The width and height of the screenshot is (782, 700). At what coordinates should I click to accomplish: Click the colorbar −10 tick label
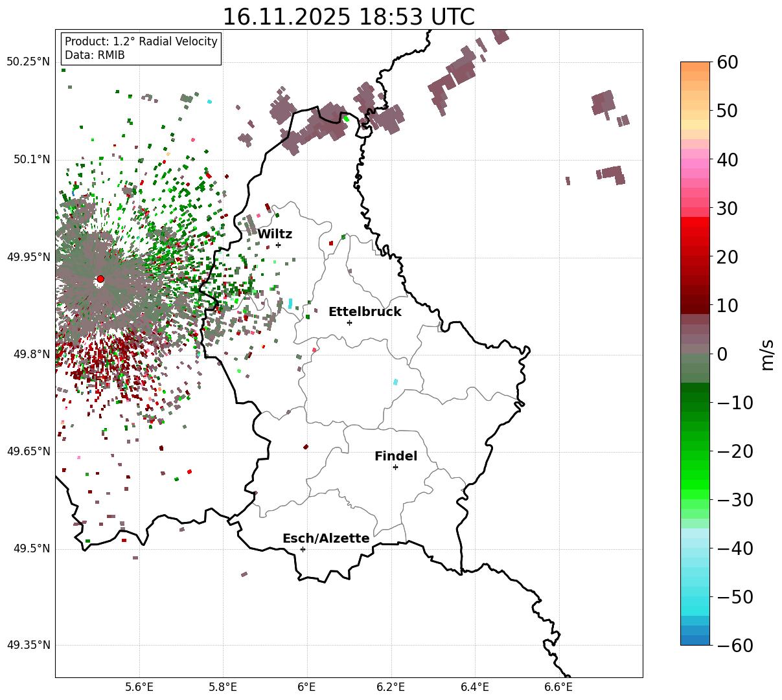tap(735, 403)
